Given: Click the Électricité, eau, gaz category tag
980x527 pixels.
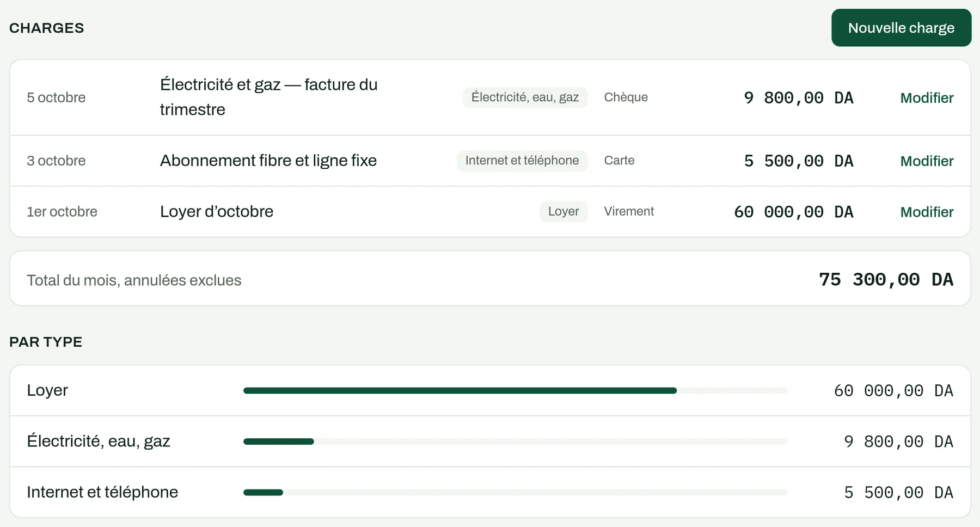Looking at the screenshot, I should point(525,97).
